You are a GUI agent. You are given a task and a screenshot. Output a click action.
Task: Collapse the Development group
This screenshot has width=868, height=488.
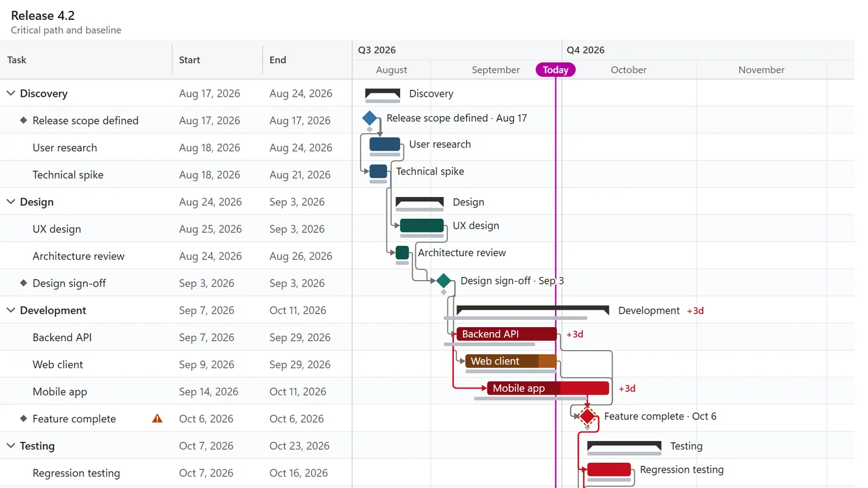tap(10, 310)
